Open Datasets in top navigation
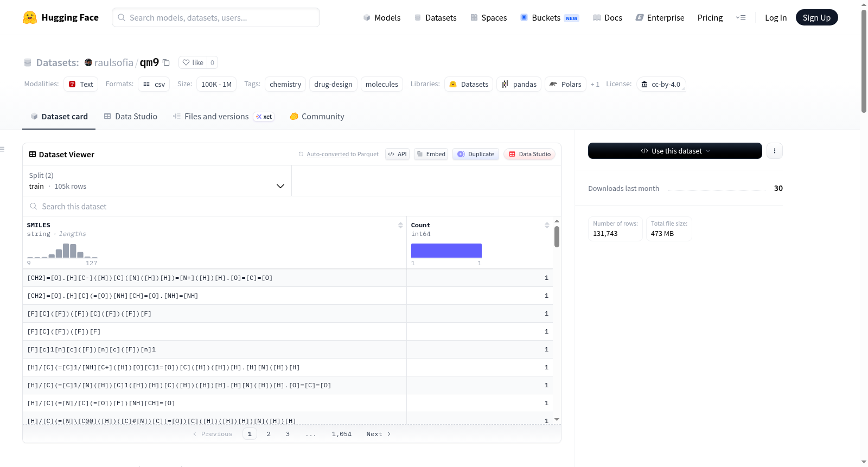The height and width of the screenshot is (467, 868). 436,17
